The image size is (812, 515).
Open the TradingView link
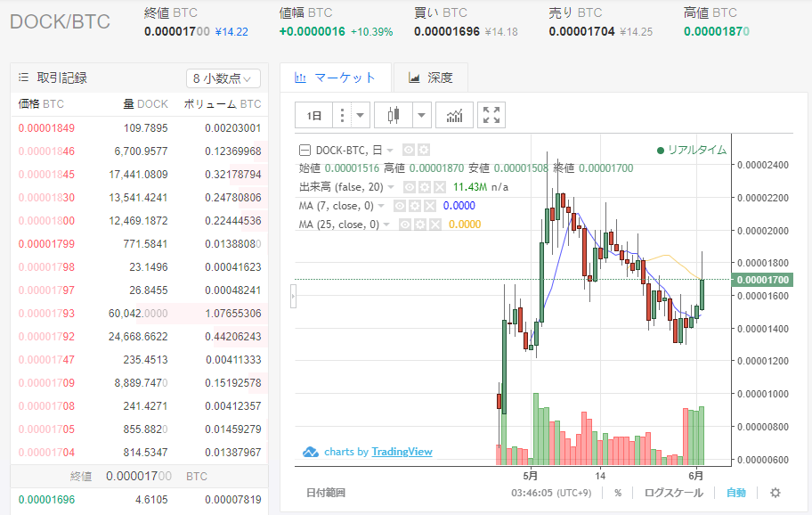point(402,452)
